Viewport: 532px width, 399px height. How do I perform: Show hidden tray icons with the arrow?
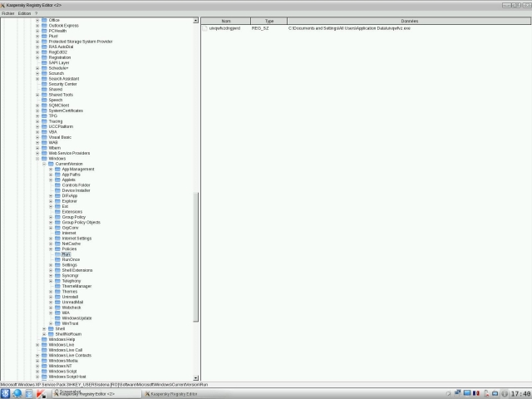449,393
